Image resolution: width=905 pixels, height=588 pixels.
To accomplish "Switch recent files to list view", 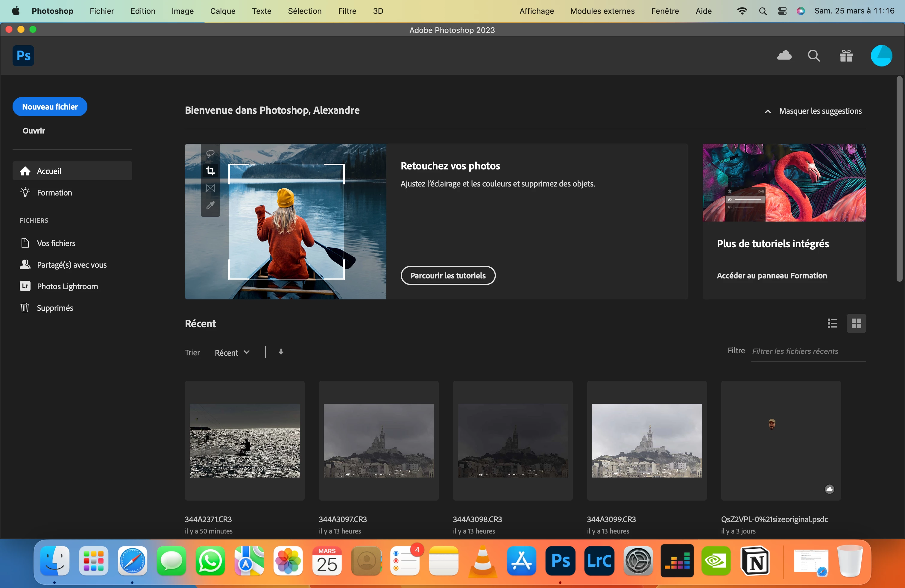I will 832,323.
